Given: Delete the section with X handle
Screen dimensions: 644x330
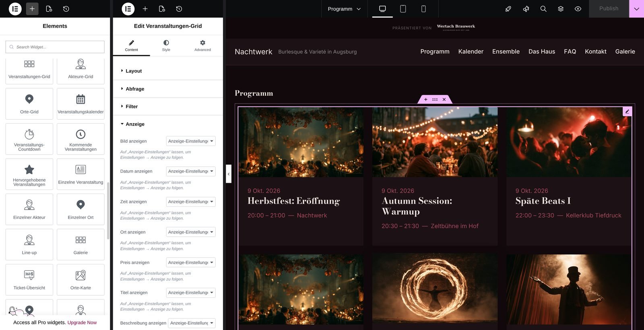Looking at the screenshot, I should coord(444,99).
